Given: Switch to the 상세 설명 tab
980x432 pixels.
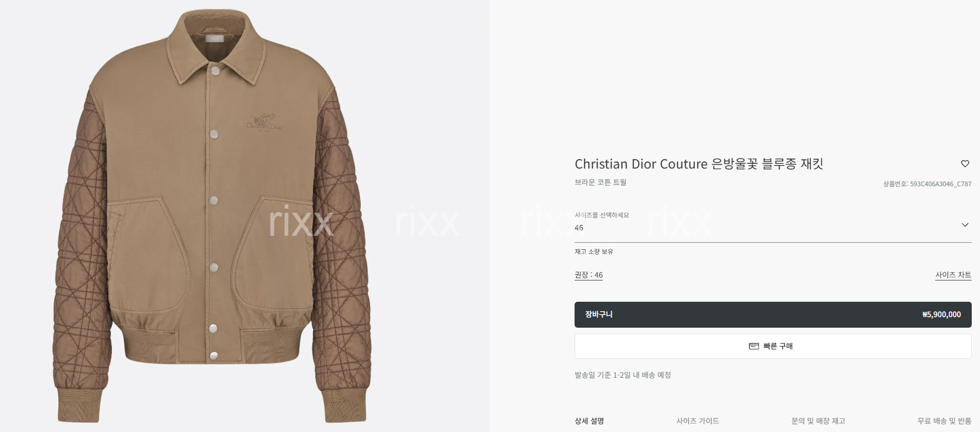Looking at the screenshot, I should [x=589, y=421].
